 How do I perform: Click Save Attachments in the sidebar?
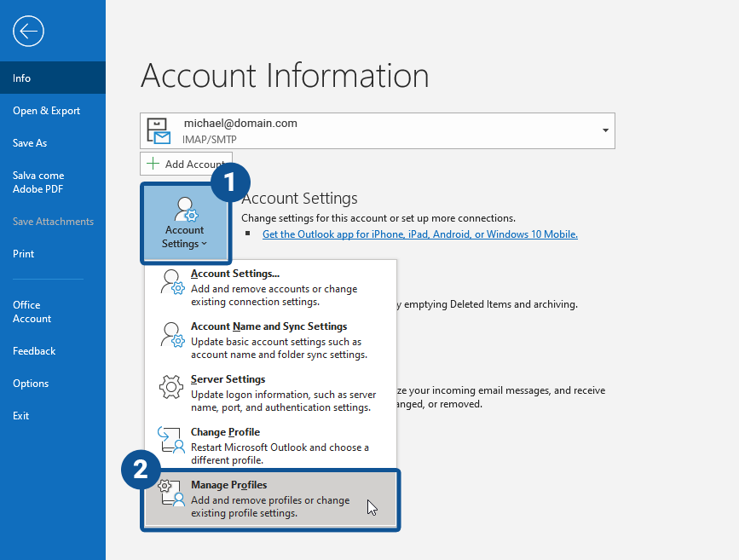[53, 221]
